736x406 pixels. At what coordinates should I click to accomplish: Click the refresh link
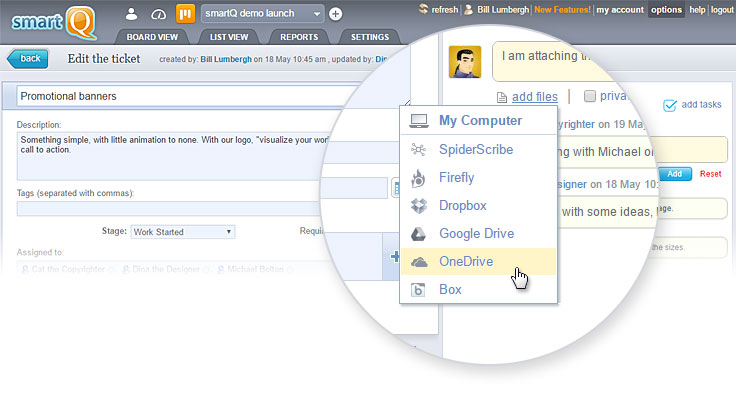pos(445,9)
